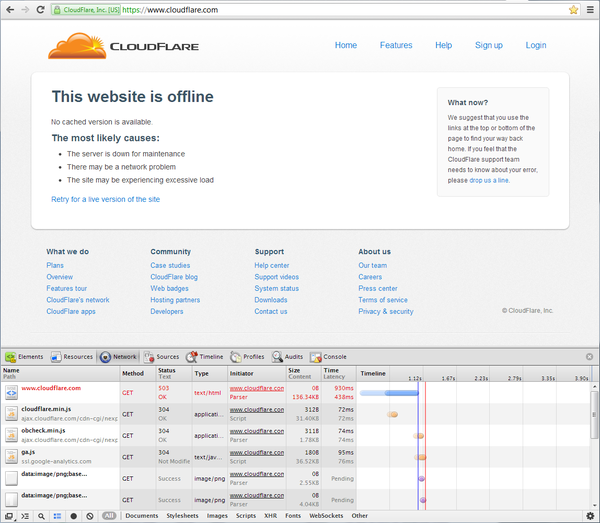Click the network table vertical scrollbar
The image size is (600, 523).
(594, 415)
